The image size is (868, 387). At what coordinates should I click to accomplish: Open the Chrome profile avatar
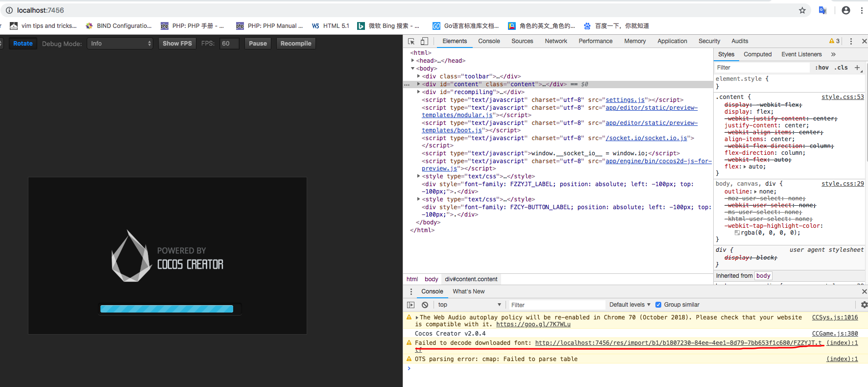click(846, 10)
